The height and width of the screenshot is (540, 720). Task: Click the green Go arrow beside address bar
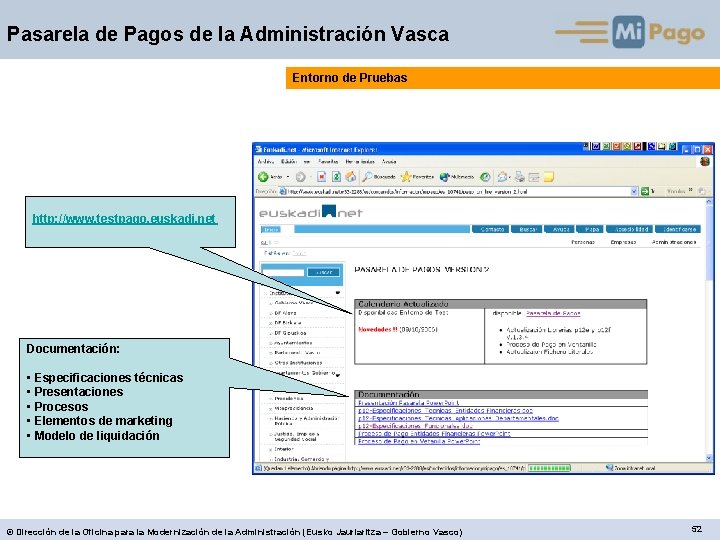click(645, 191)
